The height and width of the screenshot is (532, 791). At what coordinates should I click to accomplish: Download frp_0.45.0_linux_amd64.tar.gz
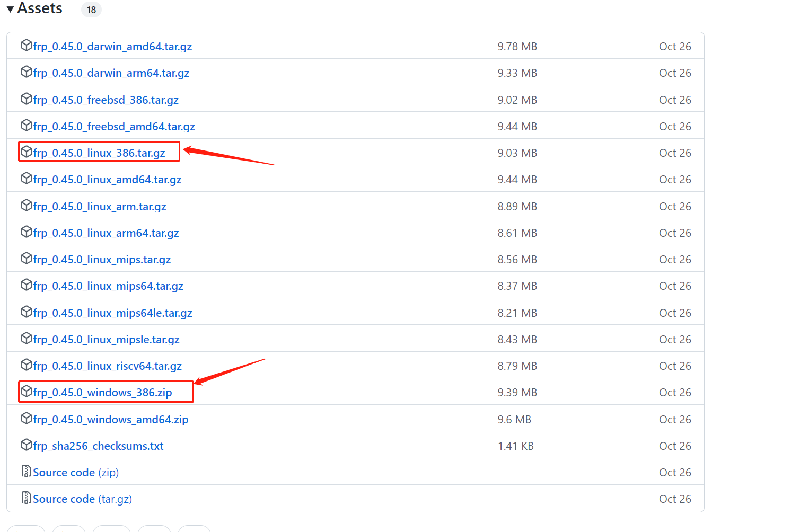(x=107, y=180)
